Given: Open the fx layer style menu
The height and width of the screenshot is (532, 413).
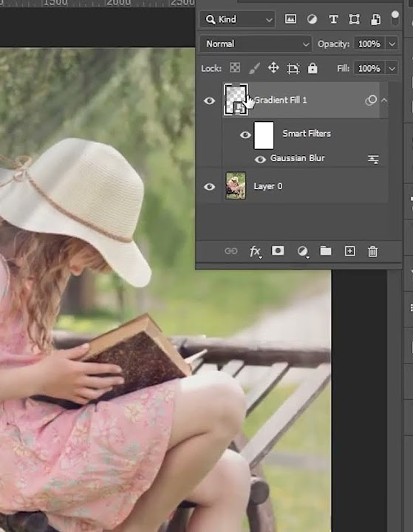Looking at the screenshot, I should 255,251.
